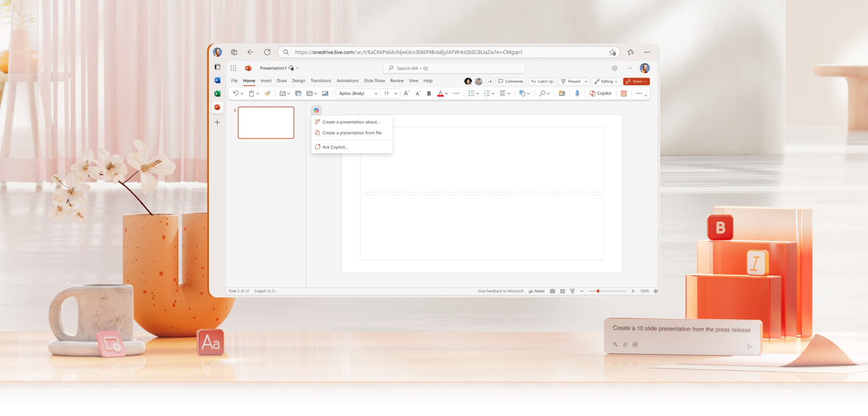This screenshot has width=868, height=416.
Task: Open the File menu
Action: pos(234,81)
